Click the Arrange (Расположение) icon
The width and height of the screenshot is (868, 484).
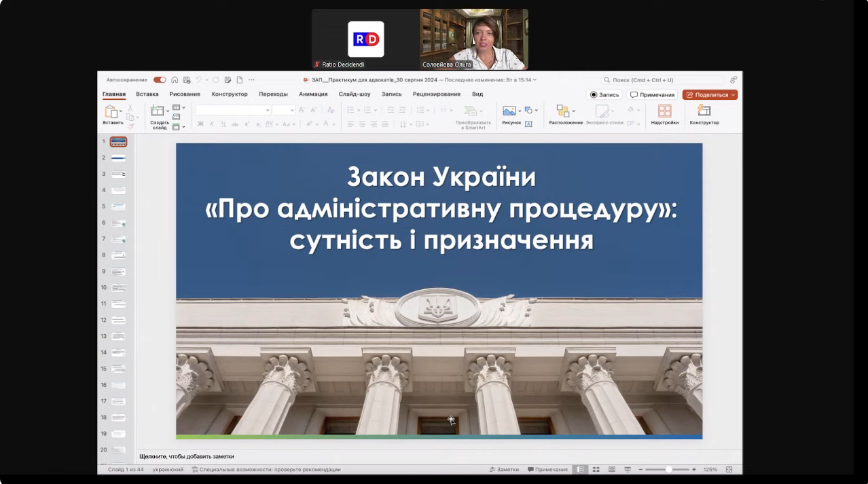pyautogui.click(x=562, y=111)
